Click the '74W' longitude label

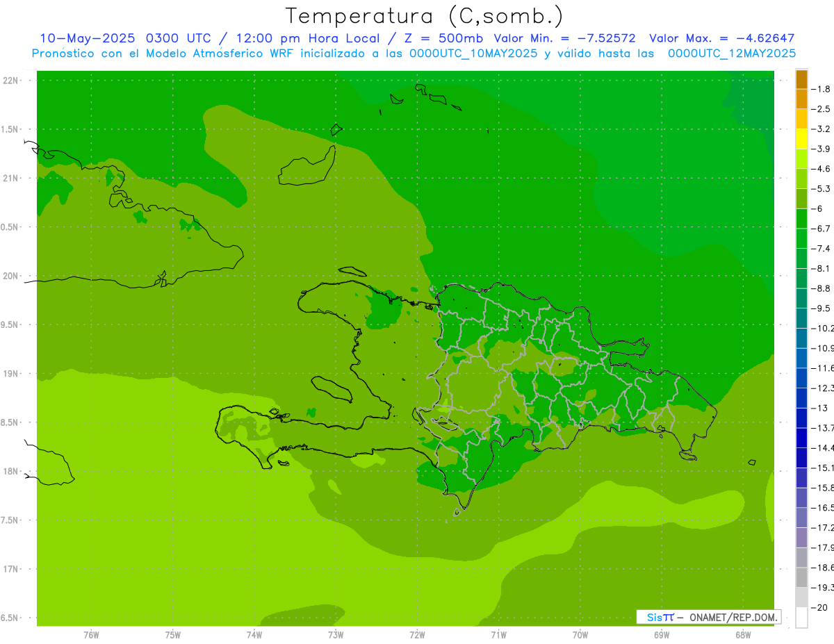point(254,634)
